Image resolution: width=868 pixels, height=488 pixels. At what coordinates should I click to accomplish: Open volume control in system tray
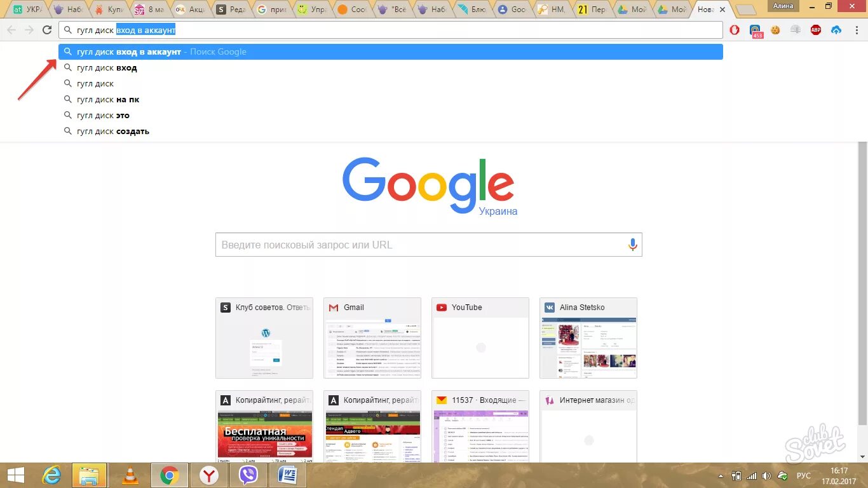point(767,475)
